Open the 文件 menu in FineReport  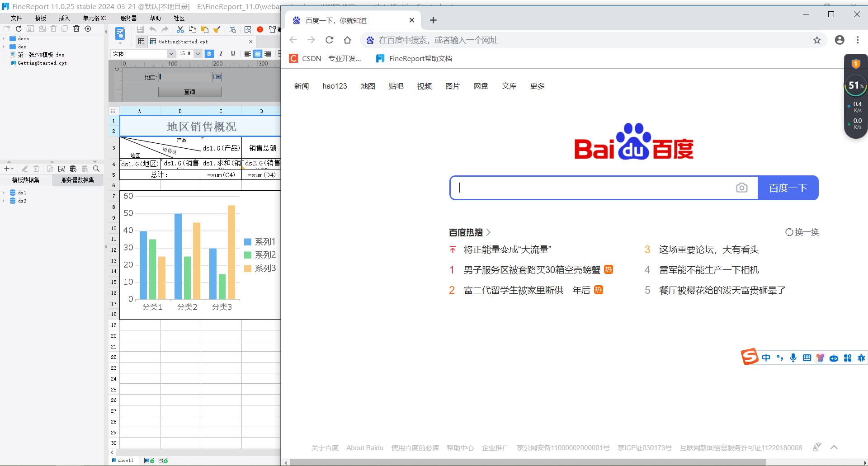17,18
